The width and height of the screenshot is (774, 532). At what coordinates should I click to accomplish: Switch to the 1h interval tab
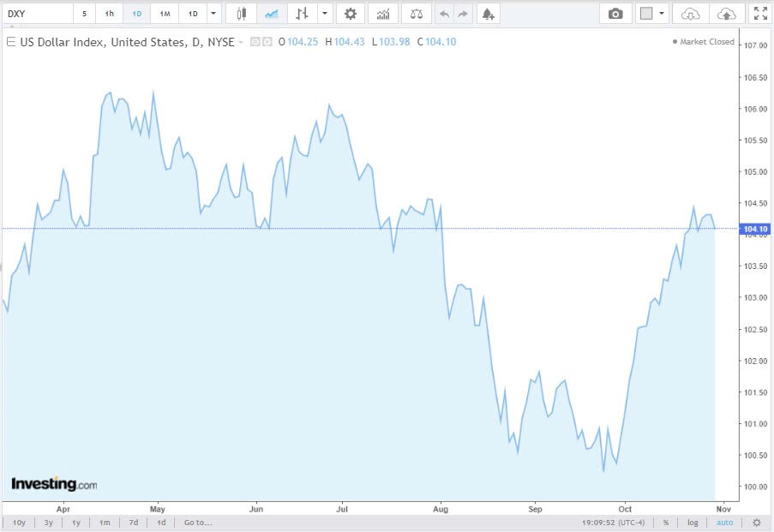(x=109, y=13)
